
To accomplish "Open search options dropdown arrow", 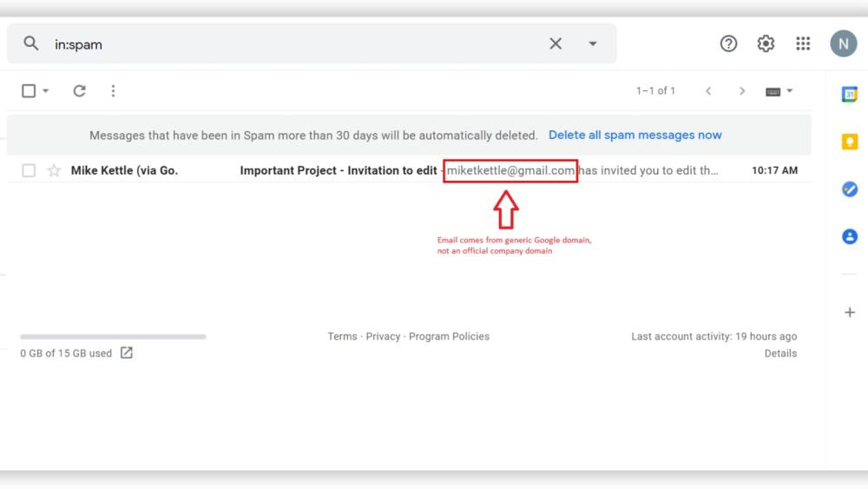I will pyautogui.click(x=592, y=43).
